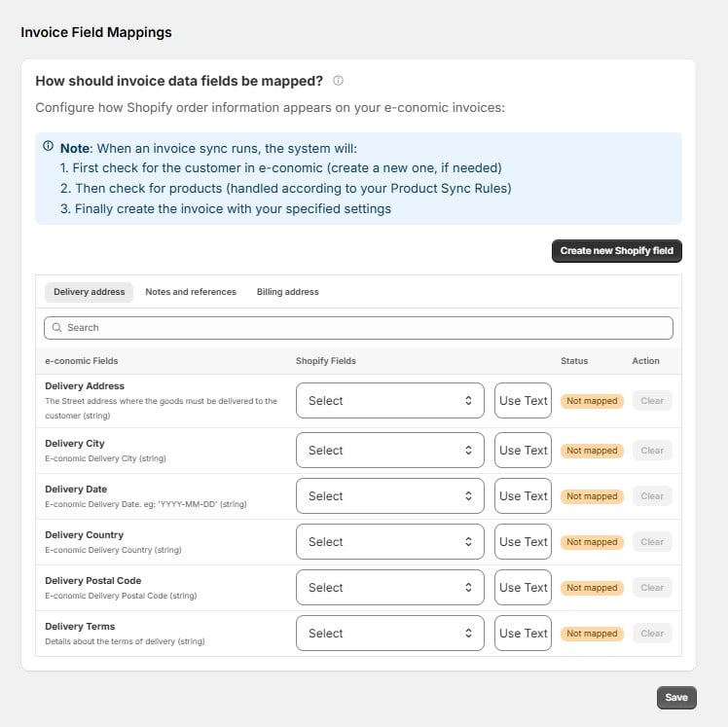728x727 pixels.
Task: Switch to the Billing address tab
Action: (288, 292)
